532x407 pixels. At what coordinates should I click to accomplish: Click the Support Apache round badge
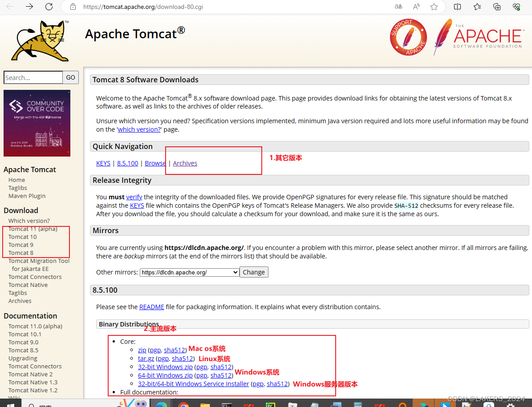coord(408,37)
